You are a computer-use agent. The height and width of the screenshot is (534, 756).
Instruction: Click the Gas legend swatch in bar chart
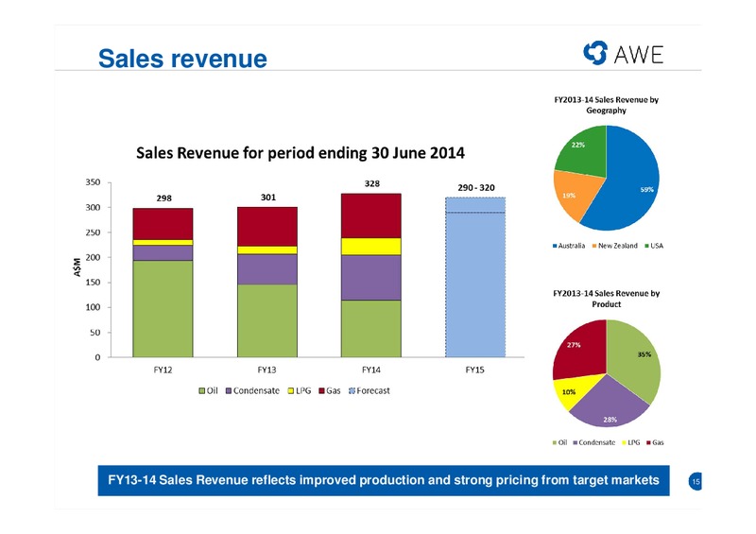[x=321, y=390]
